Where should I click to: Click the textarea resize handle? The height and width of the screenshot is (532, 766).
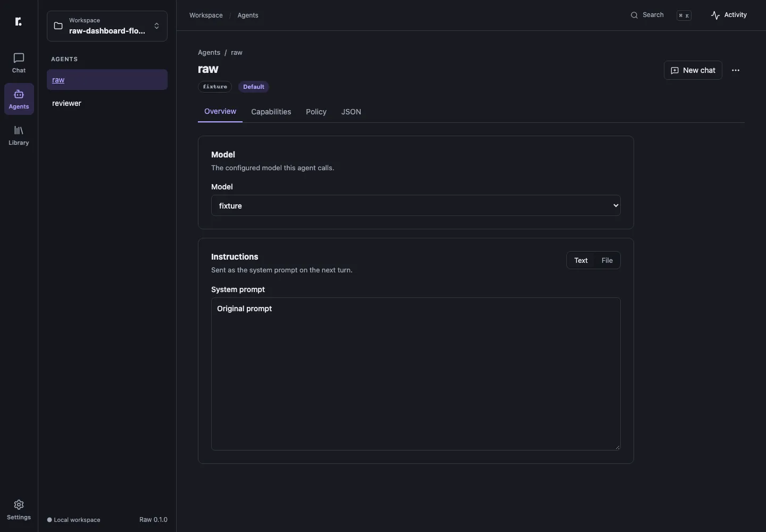pos(617,447)
